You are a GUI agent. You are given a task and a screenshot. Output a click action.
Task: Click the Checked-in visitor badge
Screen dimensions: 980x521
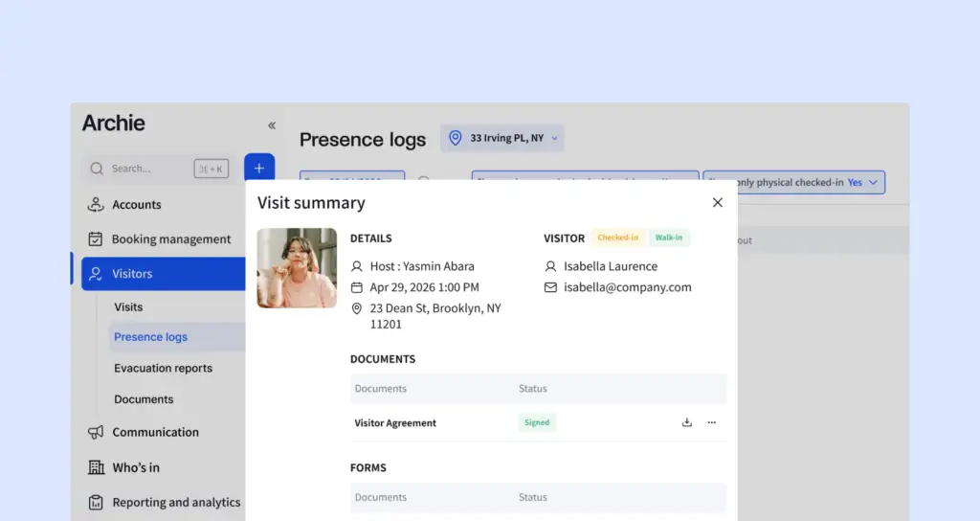tap(617, 238)
